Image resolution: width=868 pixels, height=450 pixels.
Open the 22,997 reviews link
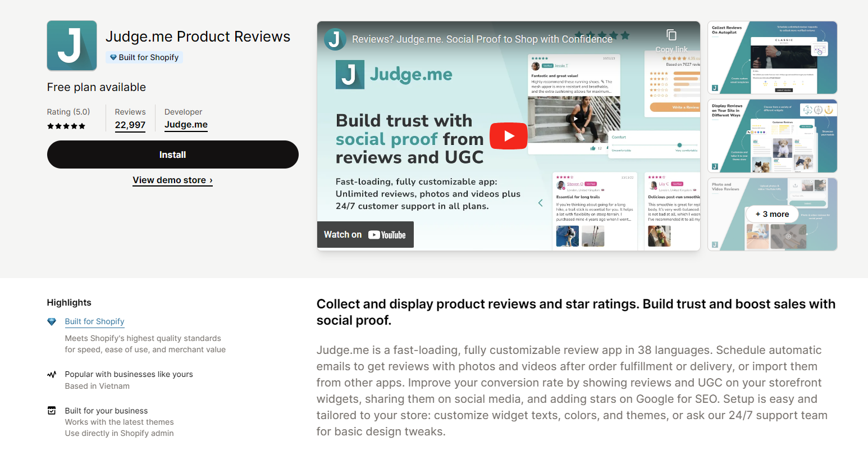[x=130, y=125]
